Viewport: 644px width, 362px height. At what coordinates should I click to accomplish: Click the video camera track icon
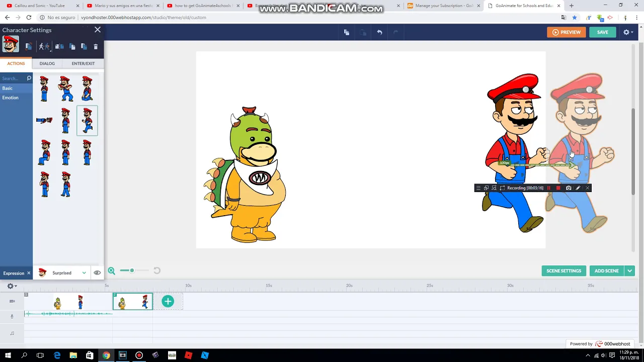[12, 301]
